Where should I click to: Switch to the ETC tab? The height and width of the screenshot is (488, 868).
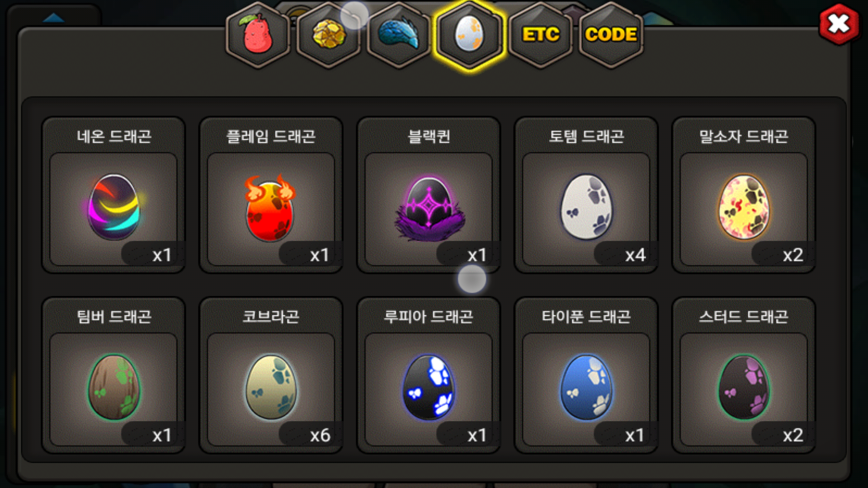(x=541, y=35)
